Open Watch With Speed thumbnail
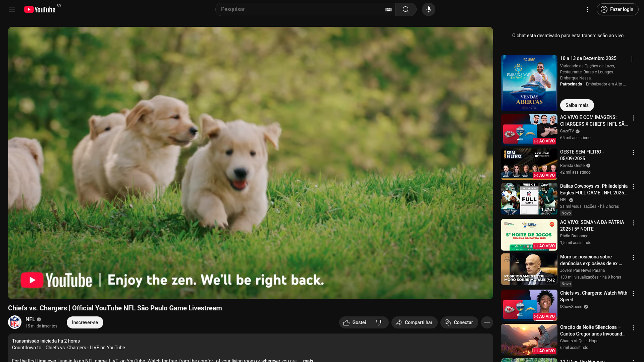This screenshot has width=644, height=362. click(x=529, y=305)
